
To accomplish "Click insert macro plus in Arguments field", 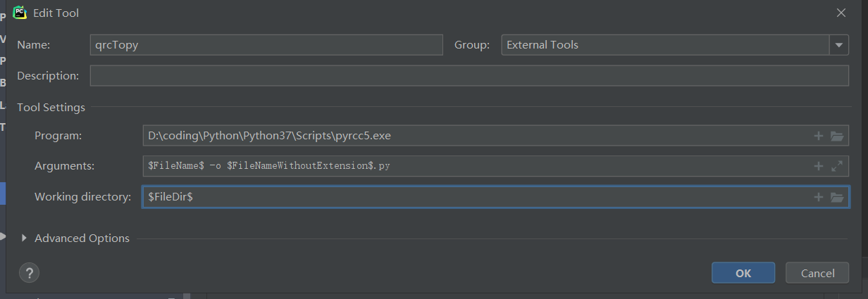I will coord(819,166).
